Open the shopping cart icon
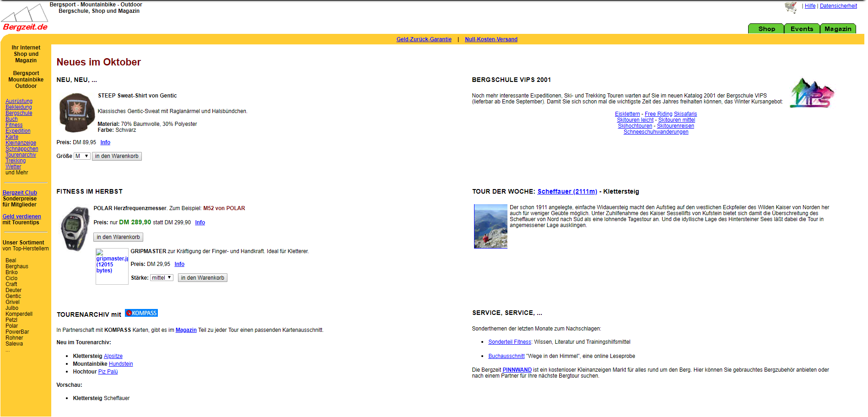The width and height of the screenshot is (868, 417). 790,7
